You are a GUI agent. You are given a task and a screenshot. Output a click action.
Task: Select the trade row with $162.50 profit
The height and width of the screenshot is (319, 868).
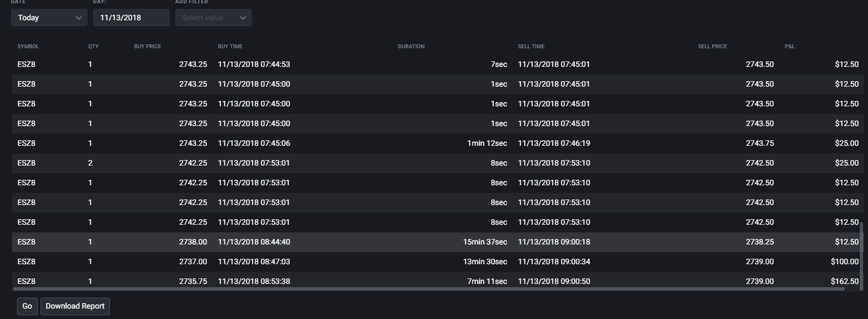coord(436,280)
